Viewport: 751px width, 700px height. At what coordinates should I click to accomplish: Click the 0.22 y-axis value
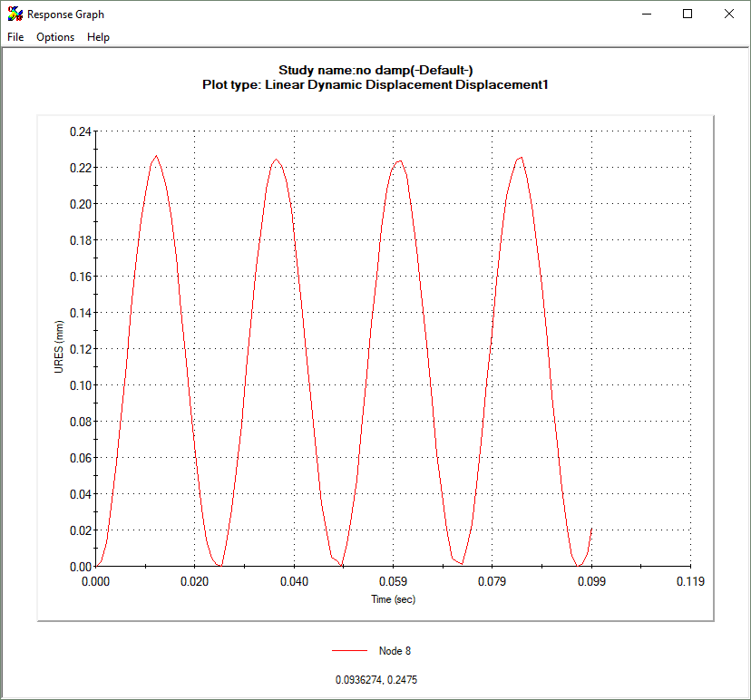[81, 168]
